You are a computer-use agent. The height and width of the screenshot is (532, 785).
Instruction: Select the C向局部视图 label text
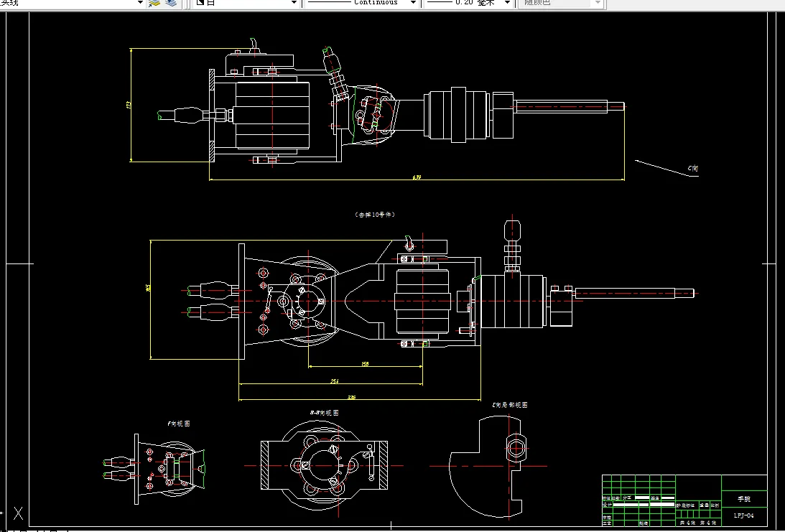510,405
